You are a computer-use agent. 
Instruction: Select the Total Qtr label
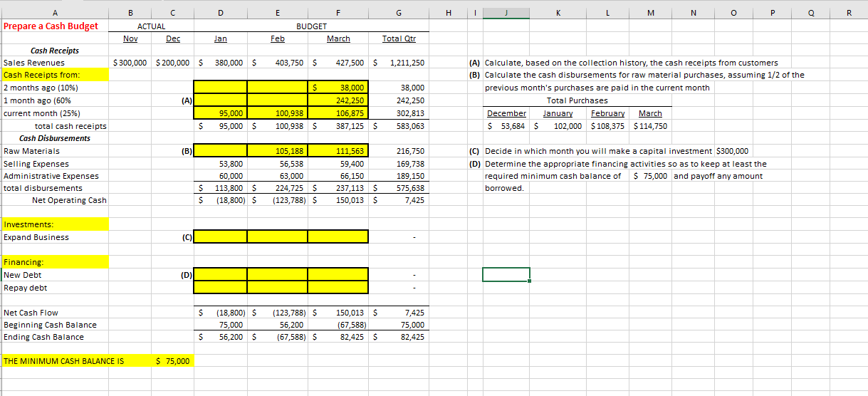[399, 38]
